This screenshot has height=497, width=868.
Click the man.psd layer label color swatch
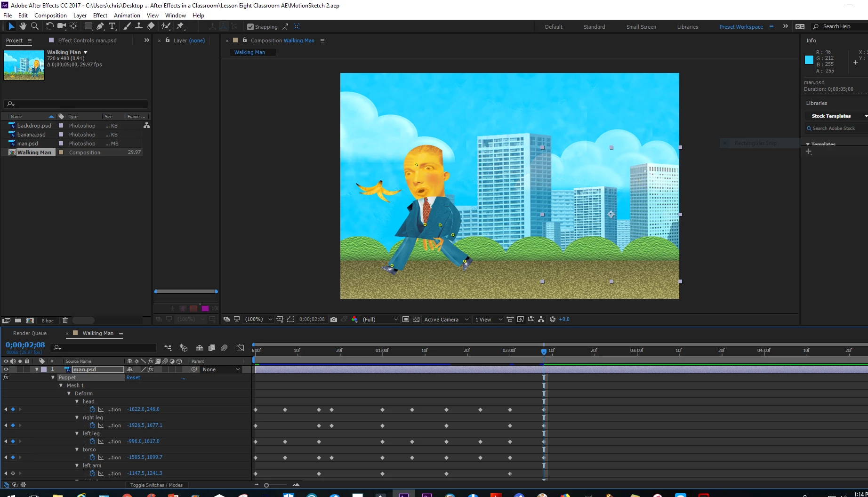[x=44, y=369]
